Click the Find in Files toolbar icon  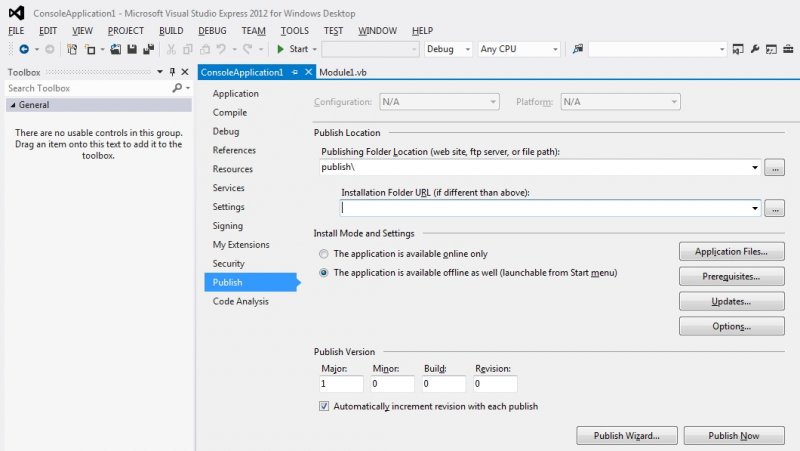point(578,49)
